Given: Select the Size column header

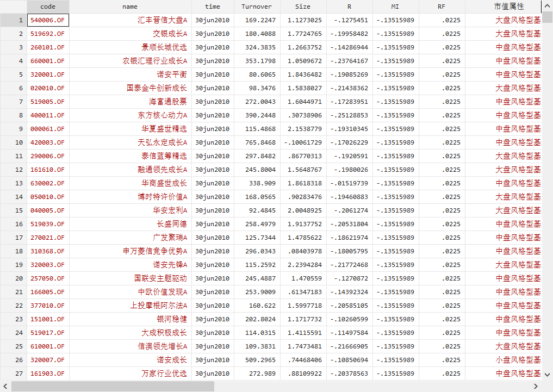Looking at the screenshot, I should pyautogui.click(x=303, y=7).
